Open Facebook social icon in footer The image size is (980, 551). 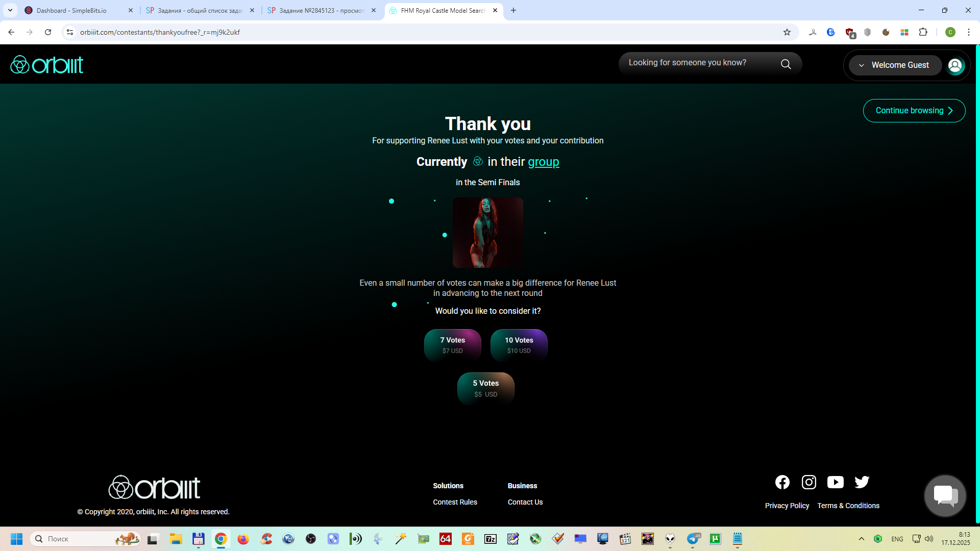pyautogui.click(x=782, y=482)
